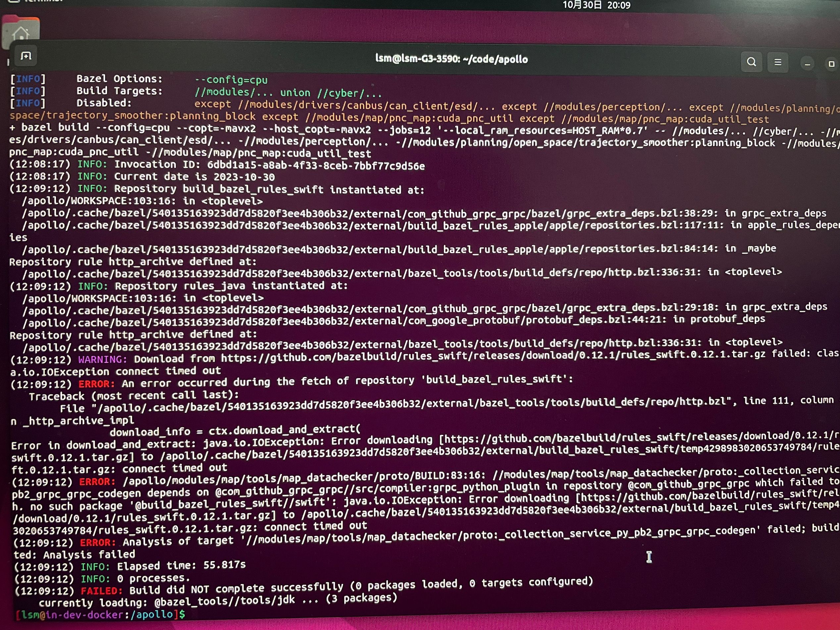840x630 pixels.
Task: Click the first red ERROR: label
Action: coord(96,384)
